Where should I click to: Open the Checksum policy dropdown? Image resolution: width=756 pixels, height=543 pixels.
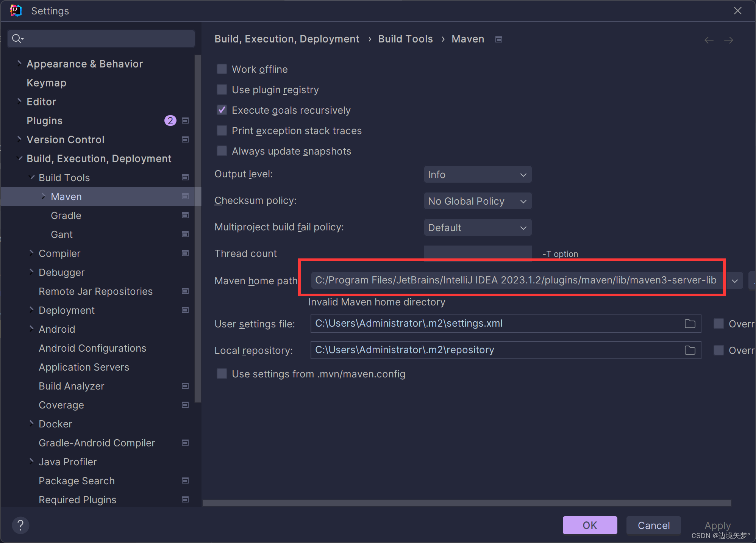(x=477, y=201)
